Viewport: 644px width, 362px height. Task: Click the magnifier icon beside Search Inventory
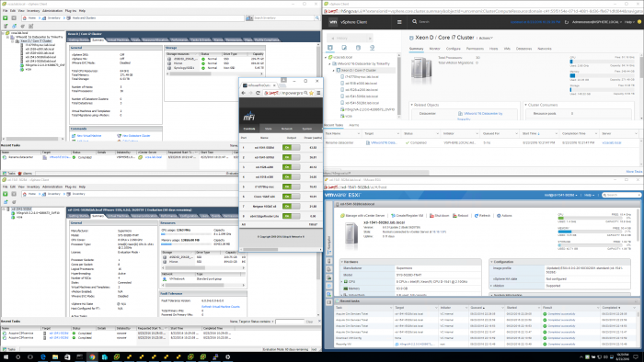317,18
